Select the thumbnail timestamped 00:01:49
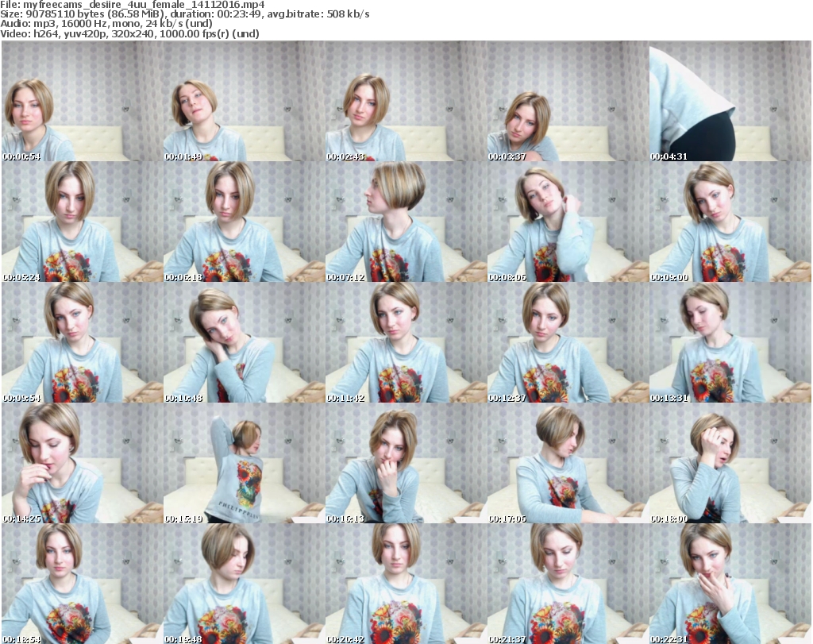The height and width of the screenshot is (644, 813). point(245,101)
